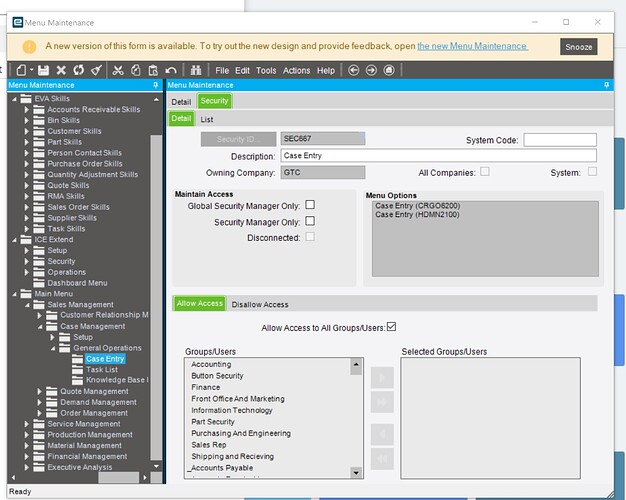
Task: Select Accounting in Groups/Users list
Action: (x=211, y=364)
